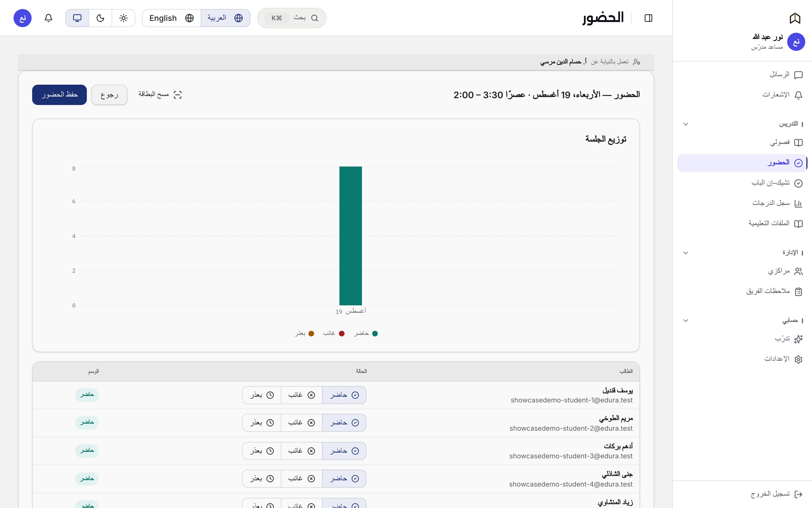Open الحضور attendance in sidebar
This screenshot has width=812, height=508.
742,163
